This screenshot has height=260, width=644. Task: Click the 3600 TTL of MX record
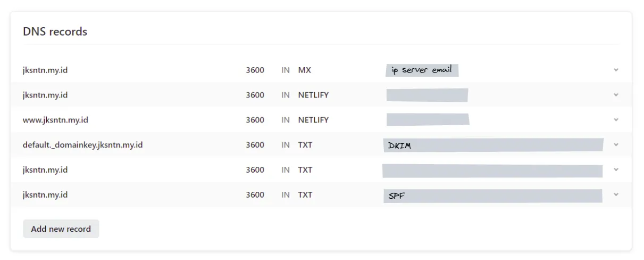tap(255, 70)
